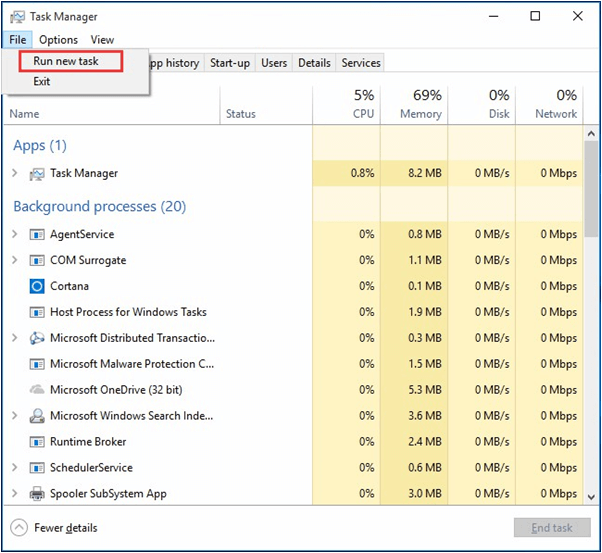Click the SchedulerService process icon
This screenshot has height=553, width=602.
tap(37, 468)
